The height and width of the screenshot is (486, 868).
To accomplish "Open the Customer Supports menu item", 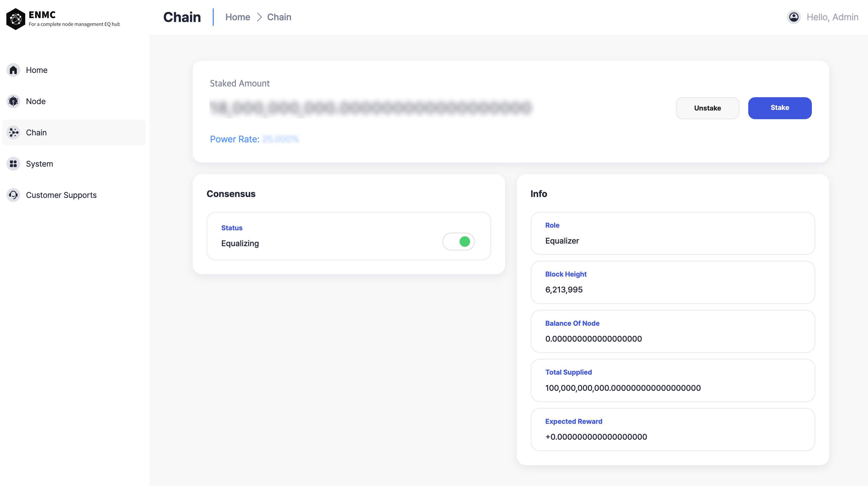I will (x=61, y=195).
